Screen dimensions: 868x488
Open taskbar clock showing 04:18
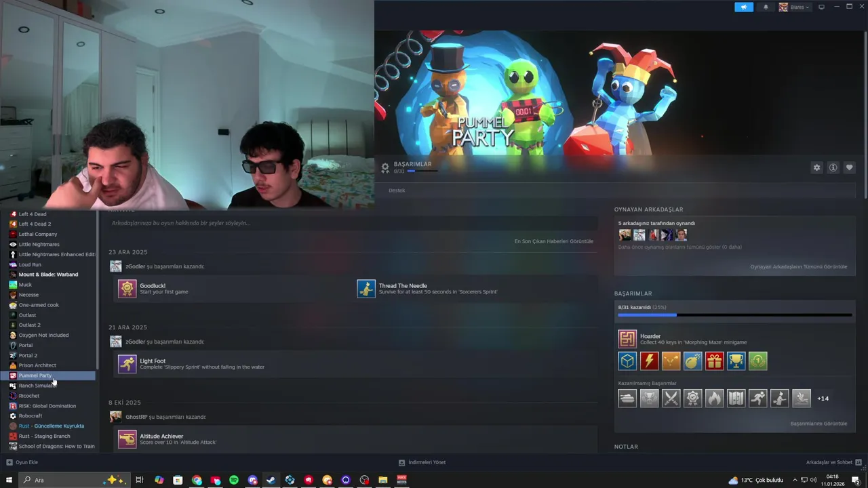pyautogui.click(x=832, y=480)
